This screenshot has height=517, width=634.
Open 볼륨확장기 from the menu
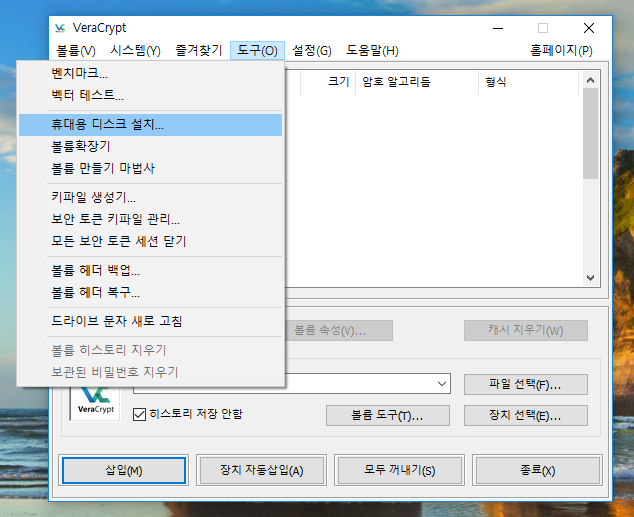click(x=81, y=146)
